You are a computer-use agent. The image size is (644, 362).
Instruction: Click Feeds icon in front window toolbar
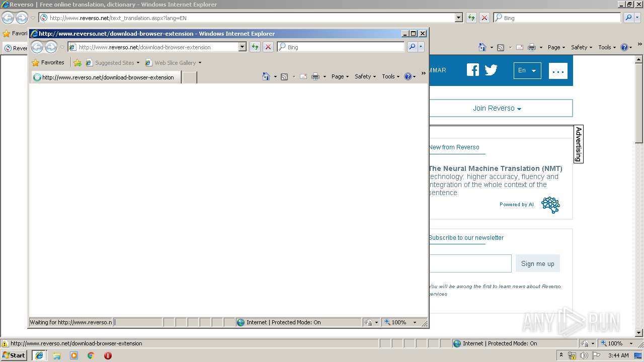tap(284, 76)
